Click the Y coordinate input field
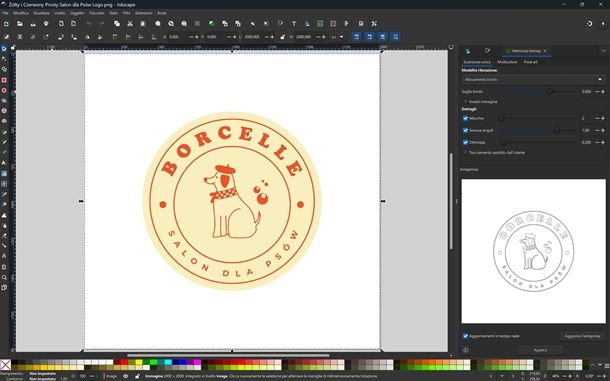 click(216, 37)
